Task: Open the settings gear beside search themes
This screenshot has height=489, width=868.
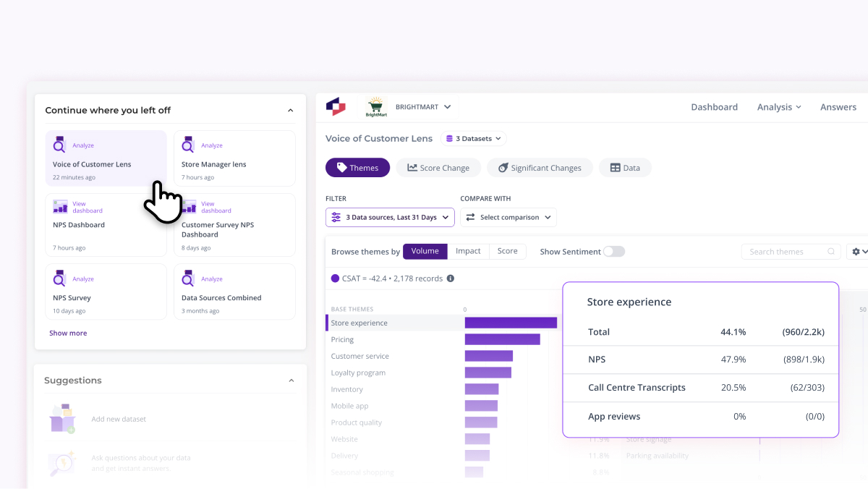Action: (859, 252)
